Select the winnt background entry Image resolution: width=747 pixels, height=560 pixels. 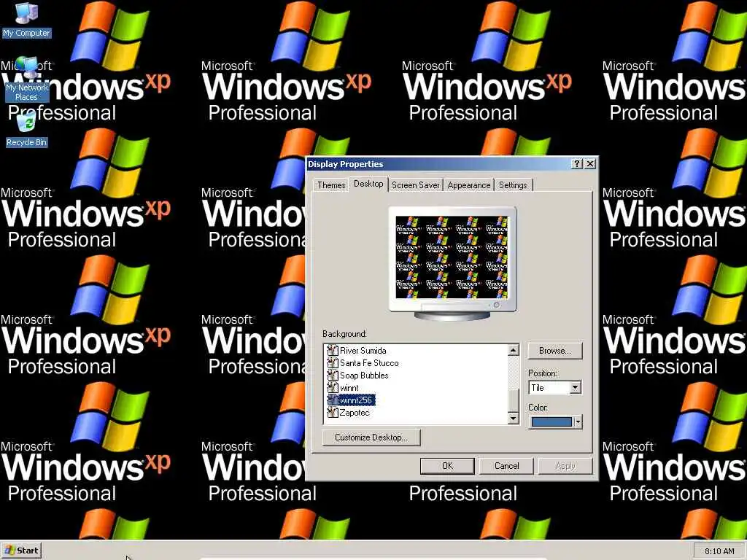[x=349, y=388]
